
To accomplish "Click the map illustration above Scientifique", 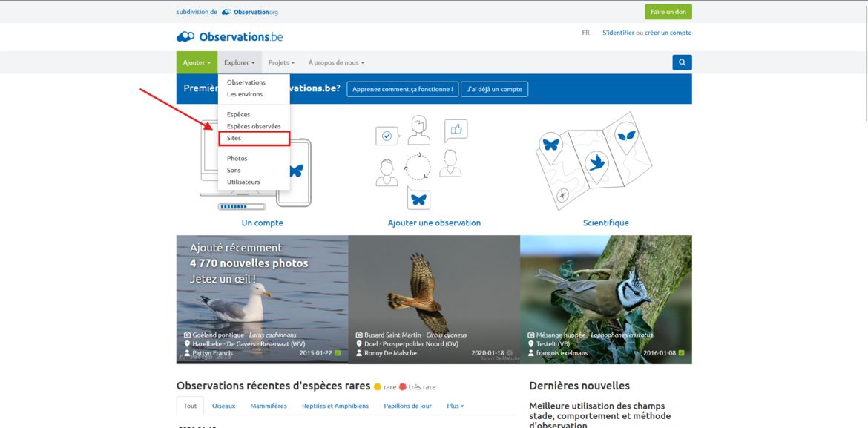I will click(x=594, y=161).
